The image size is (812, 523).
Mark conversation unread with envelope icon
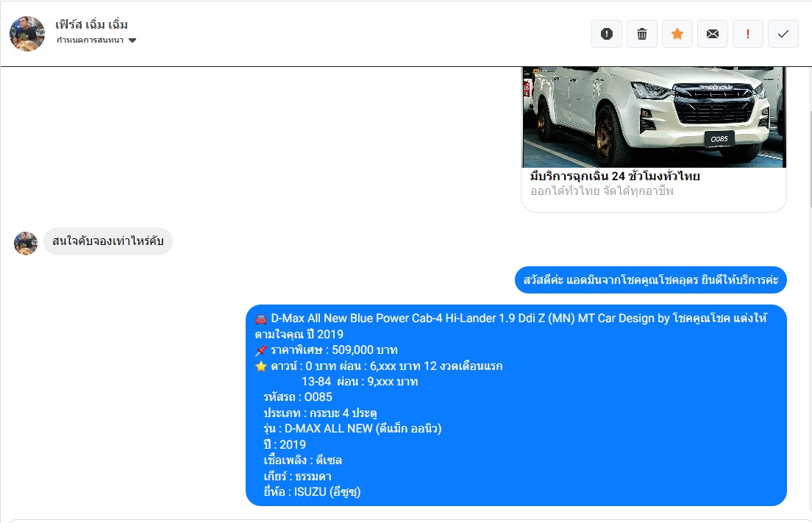[x=713, y=34]
